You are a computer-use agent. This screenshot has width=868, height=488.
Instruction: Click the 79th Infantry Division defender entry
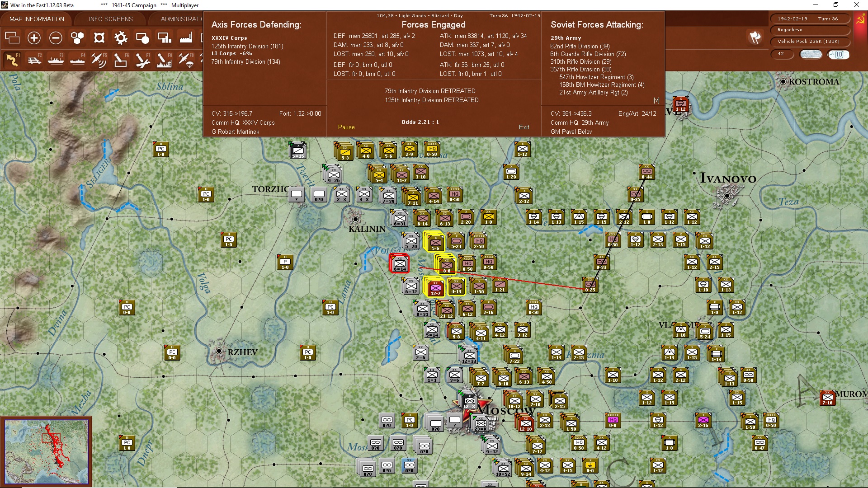click(x=245, y=61)
